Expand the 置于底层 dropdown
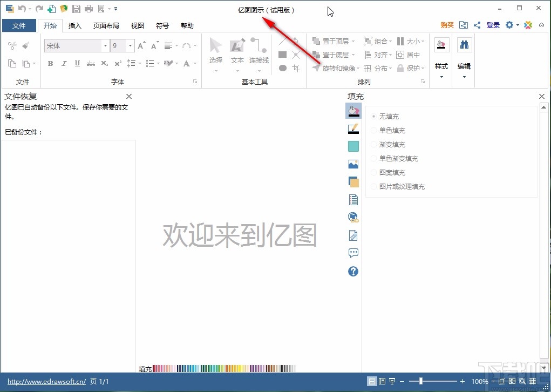The width and height of the screenshot is (551, 392). 353,55
